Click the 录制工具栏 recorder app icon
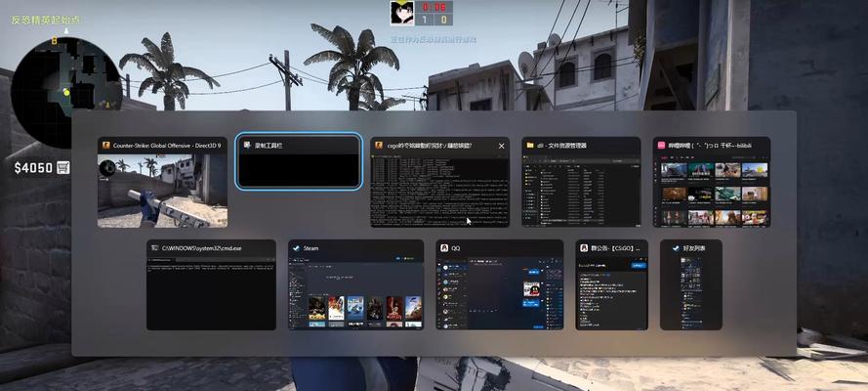868x391 pixels. click(x=247, y=145)
